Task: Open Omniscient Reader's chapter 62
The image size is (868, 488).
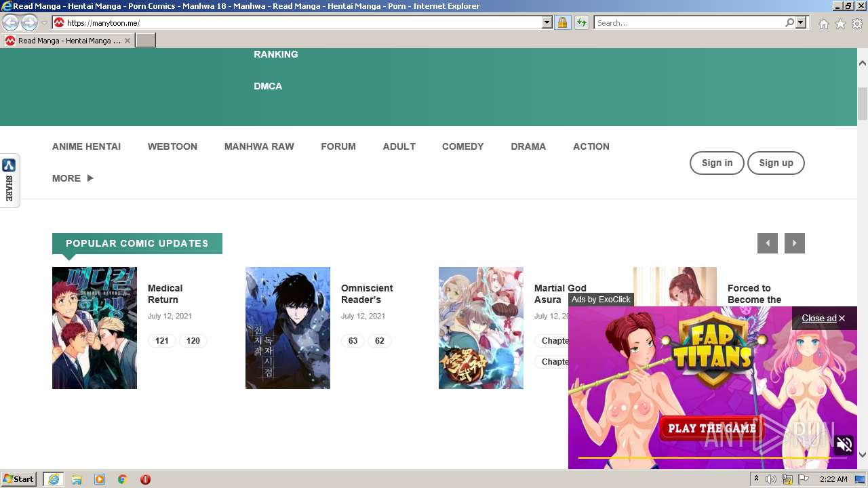Action: coord(380,341)
